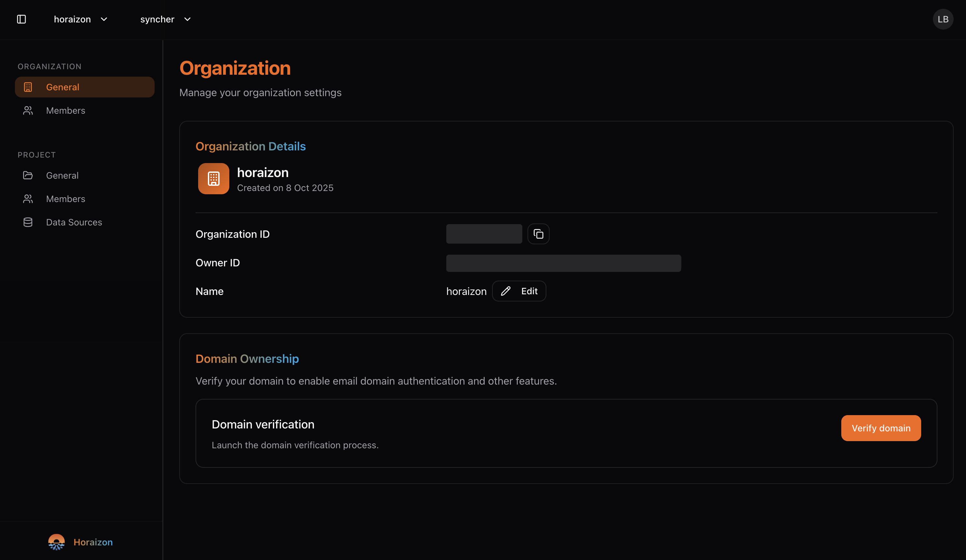Select the Members people icon under Project
The height and width of the screenshot is (560, 966).
28,198
